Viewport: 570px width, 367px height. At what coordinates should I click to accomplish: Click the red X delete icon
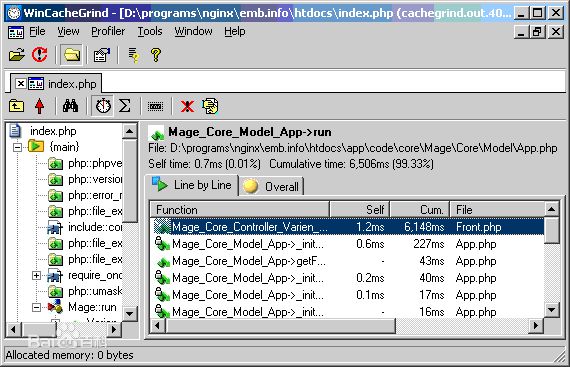[x=187, y=106]
